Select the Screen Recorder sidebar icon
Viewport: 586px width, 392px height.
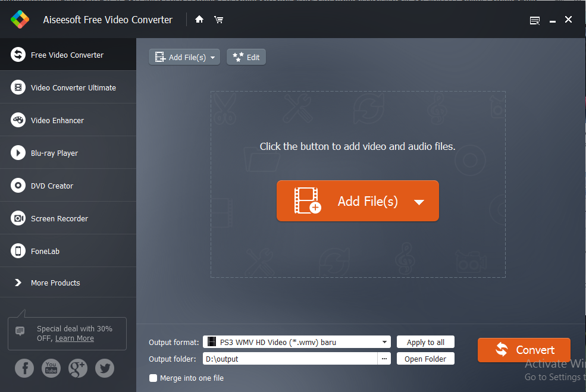tap(17, 218)
